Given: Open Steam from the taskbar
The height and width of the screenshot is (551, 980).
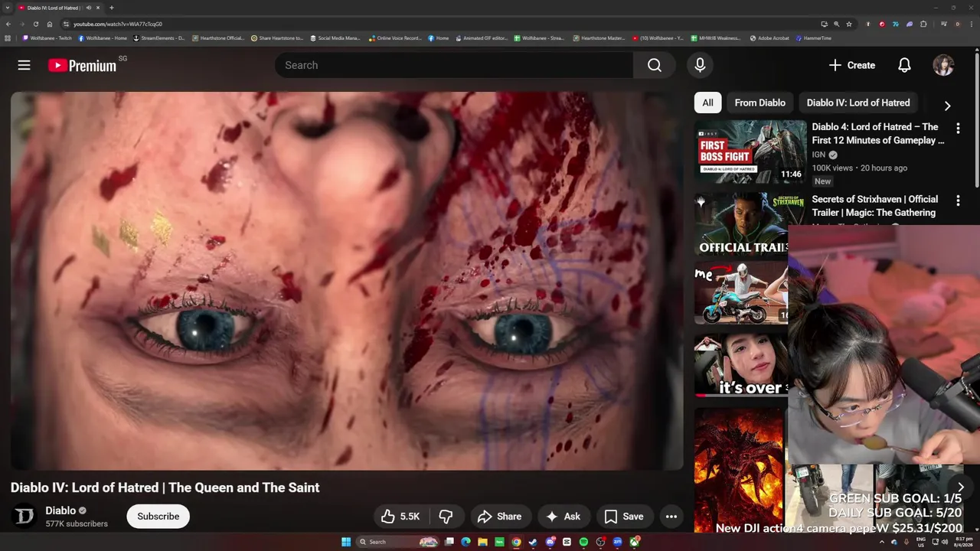Looking at the screenshot, I should (x=533, y=542).
